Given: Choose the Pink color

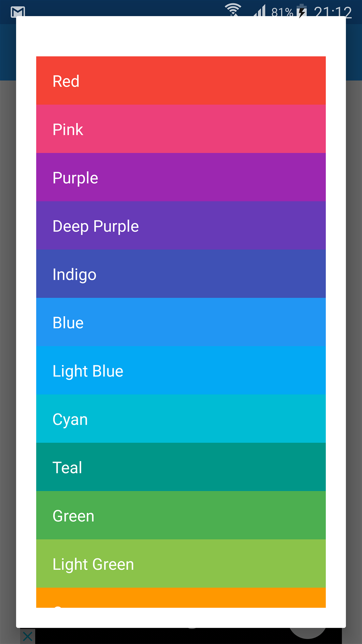Looking at the screenshot, I should [181, 129].
